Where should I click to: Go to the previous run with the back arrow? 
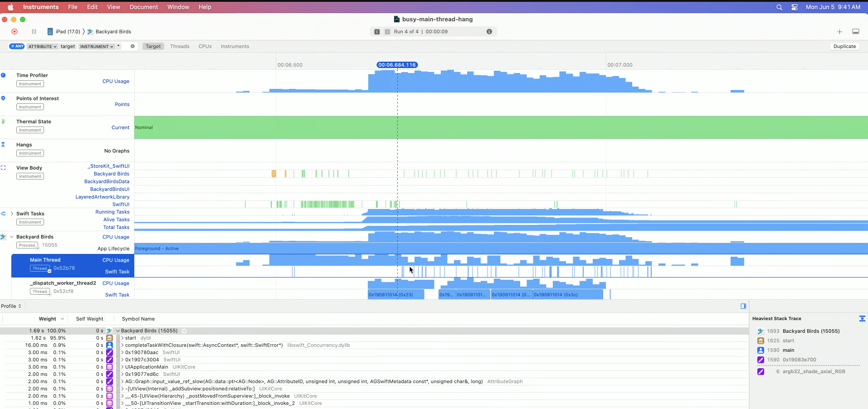[x=377, y=32]
